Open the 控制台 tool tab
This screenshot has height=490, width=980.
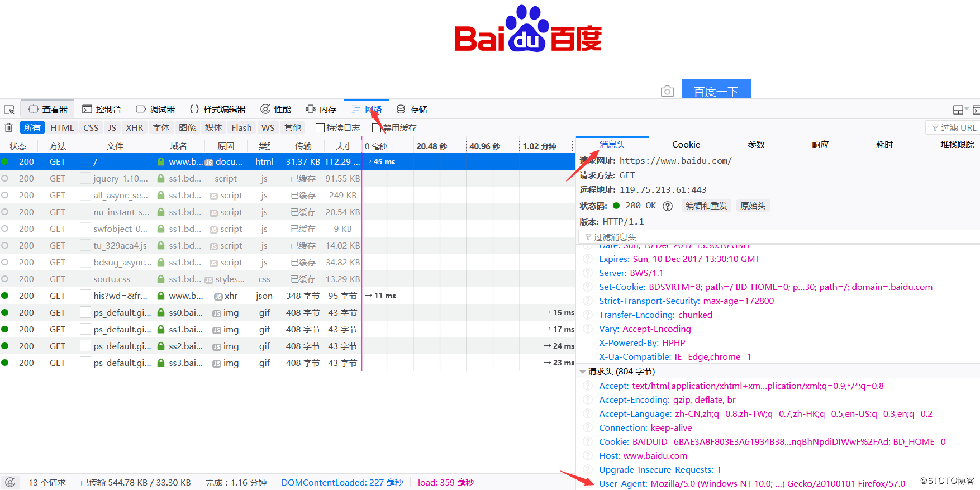tap(102, 110)
